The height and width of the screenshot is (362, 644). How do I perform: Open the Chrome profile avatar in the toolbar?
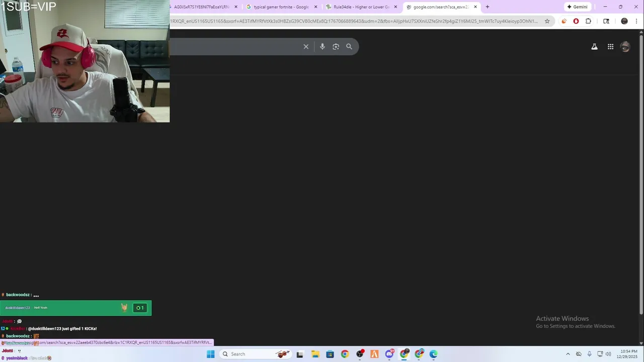point(624,21)
